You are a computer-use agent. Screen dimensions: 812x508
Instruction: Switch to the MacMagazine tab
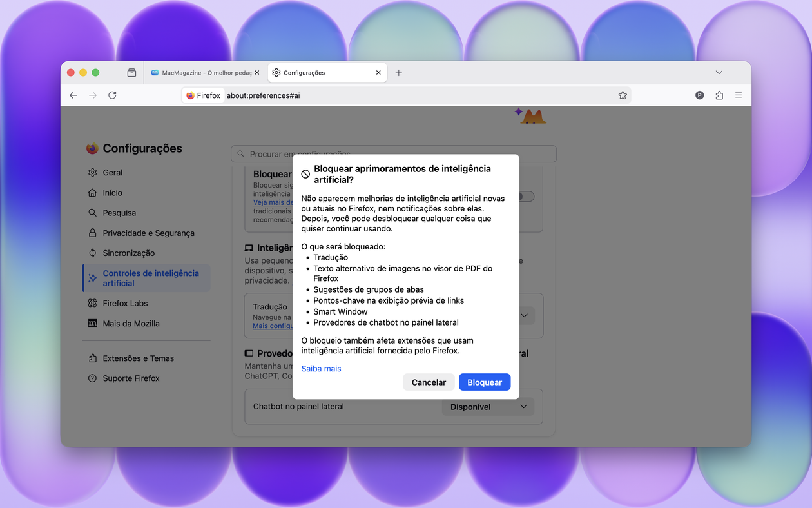click(205, 73)
